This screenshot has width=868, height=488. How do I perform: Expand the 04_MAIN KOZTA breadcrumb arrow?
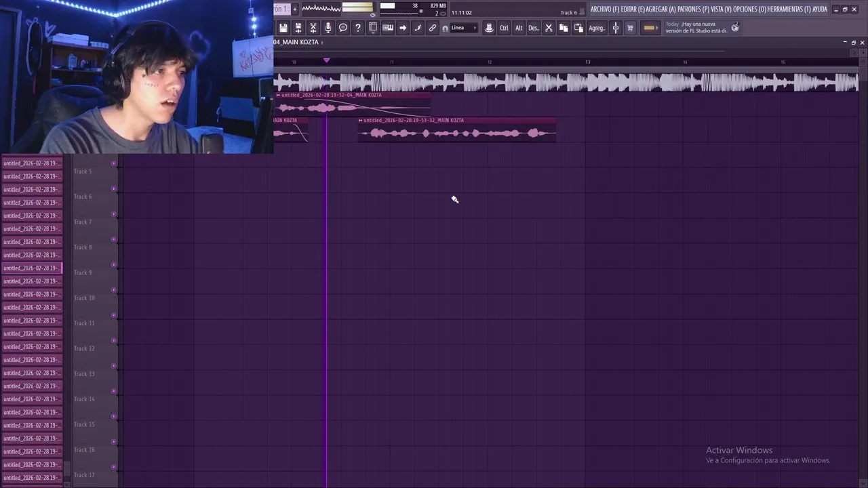[323, 42]
